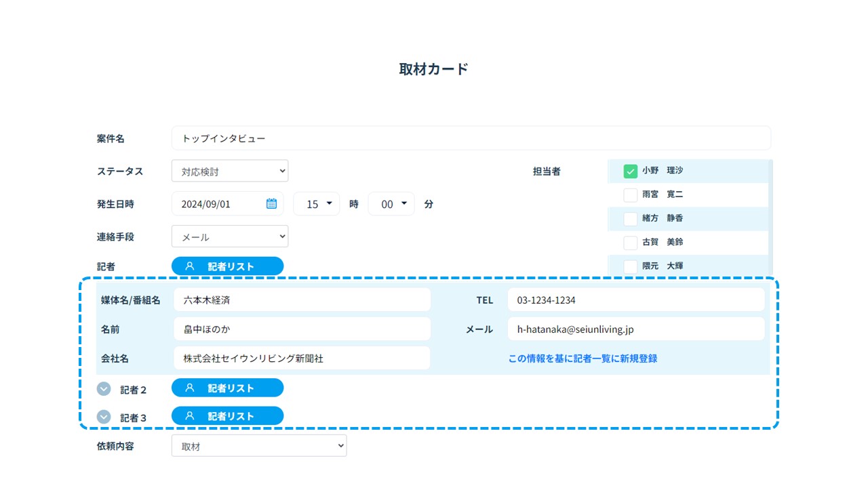This screenshot has height=488, width=868.
Task: Open the 記者リスト button for 記者2
Action: (x=227, y=388)
